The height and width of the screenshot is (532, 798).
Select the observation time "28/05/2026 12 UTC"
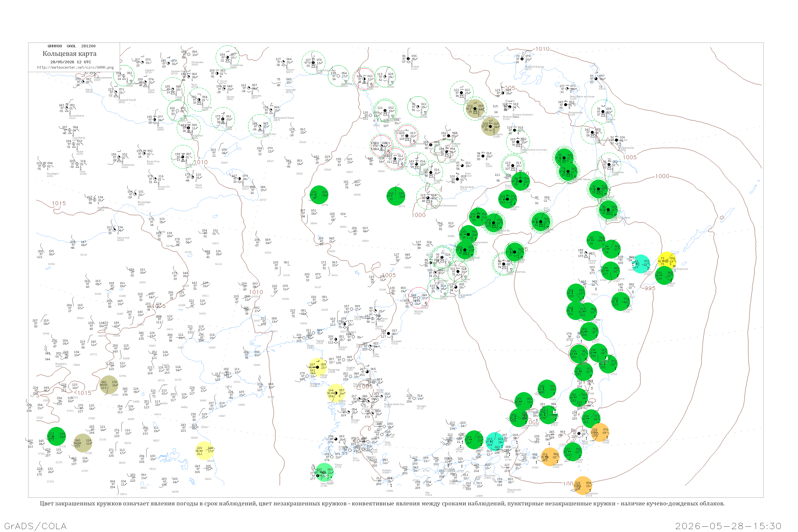click(70, 62)
